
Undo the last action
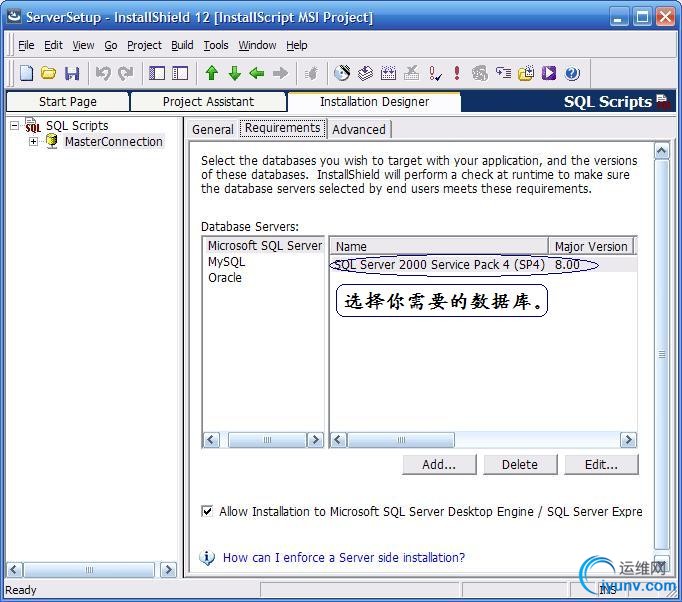coord(103,73)
